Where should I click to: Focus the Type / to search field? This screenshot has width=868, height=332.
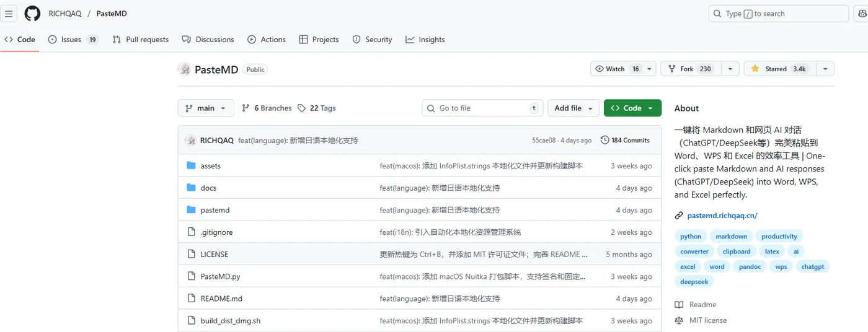[779, 14]
